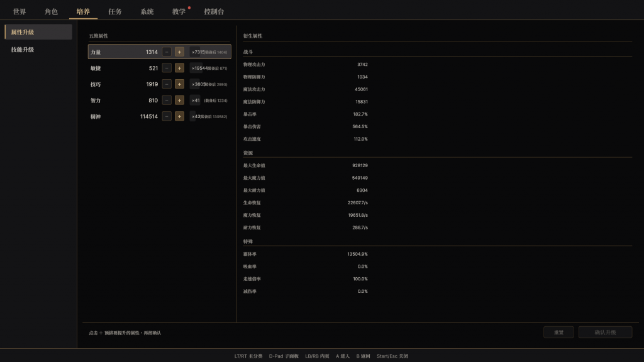Open the 系统 tab
Image resolution: width=644 pixels, height=362 pixels.
click(147, 11)
